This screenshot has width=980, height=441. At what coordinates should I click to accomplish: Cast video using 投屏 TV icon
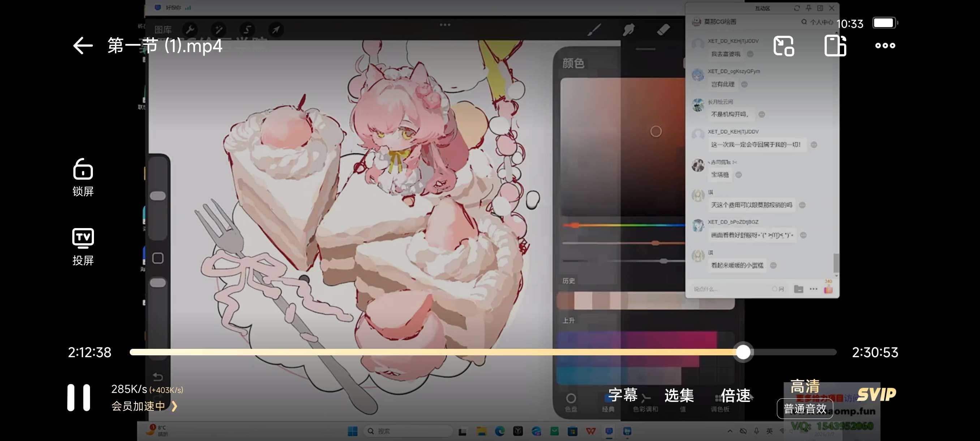point(83,247)
